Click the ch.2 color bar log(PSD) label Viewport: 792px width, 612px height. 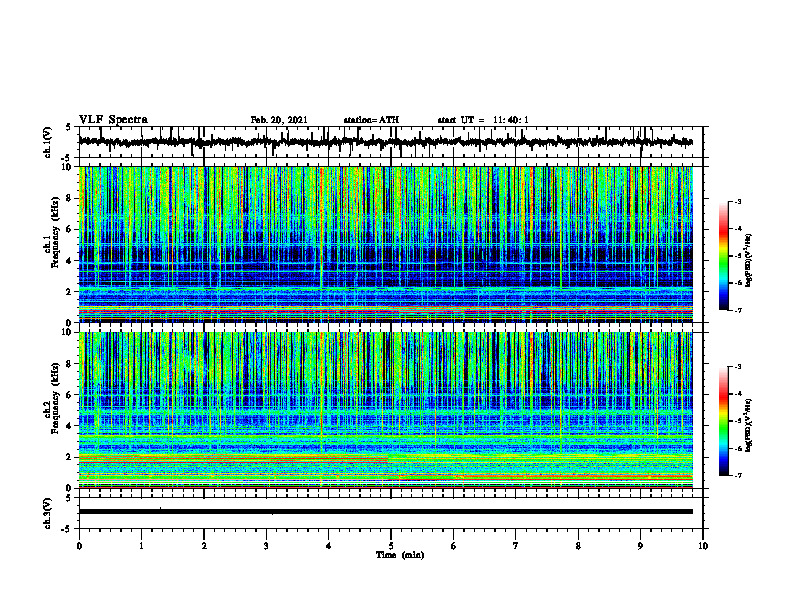[x=749, y=425]
